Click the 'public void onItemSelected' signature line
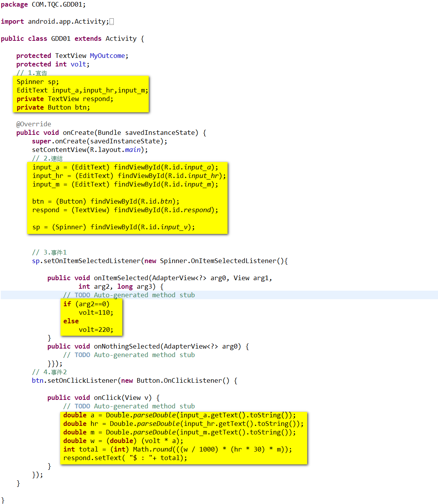The height and width of the screenshot is (504, 438). [x=160, y=278]
